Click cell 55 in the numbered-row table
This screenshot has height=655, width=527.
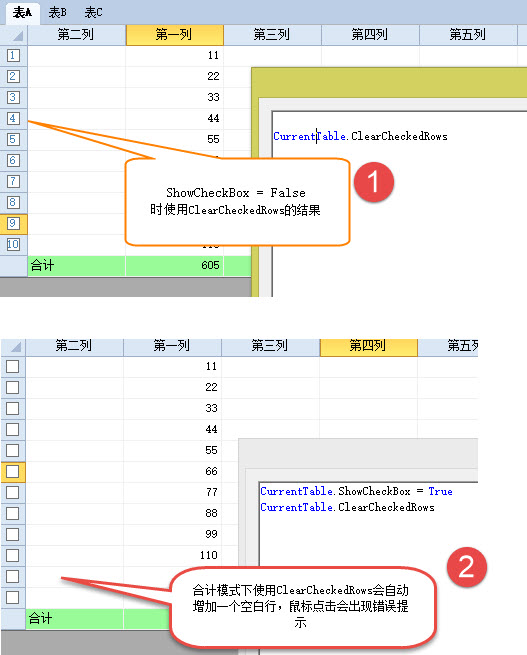point(175,140)
